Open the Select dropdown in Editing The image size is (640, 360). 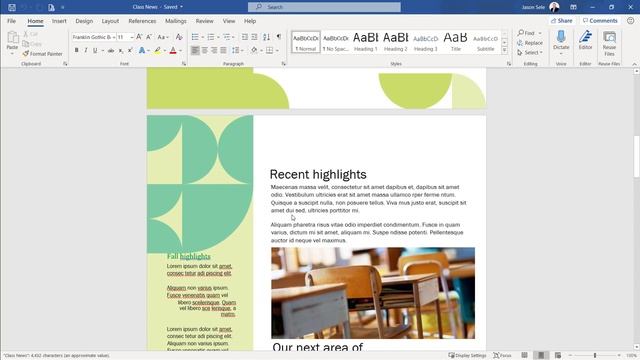(x=530, y=53)
